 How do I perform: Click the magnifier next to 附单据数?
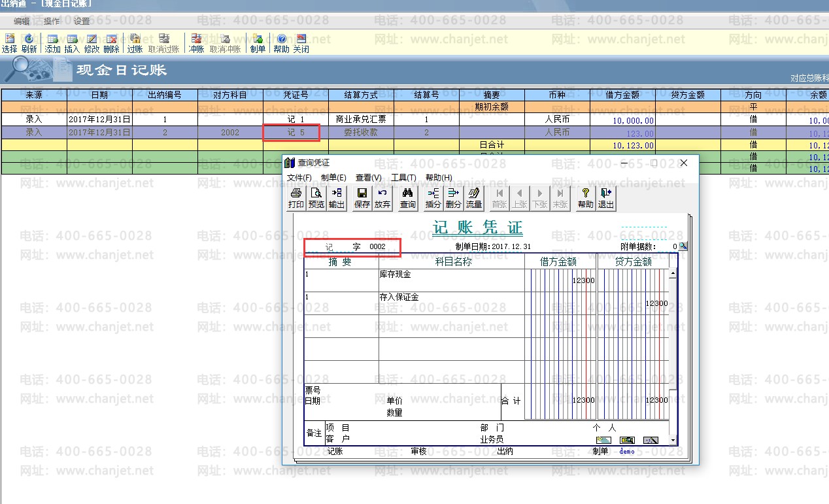click(683, 246)
